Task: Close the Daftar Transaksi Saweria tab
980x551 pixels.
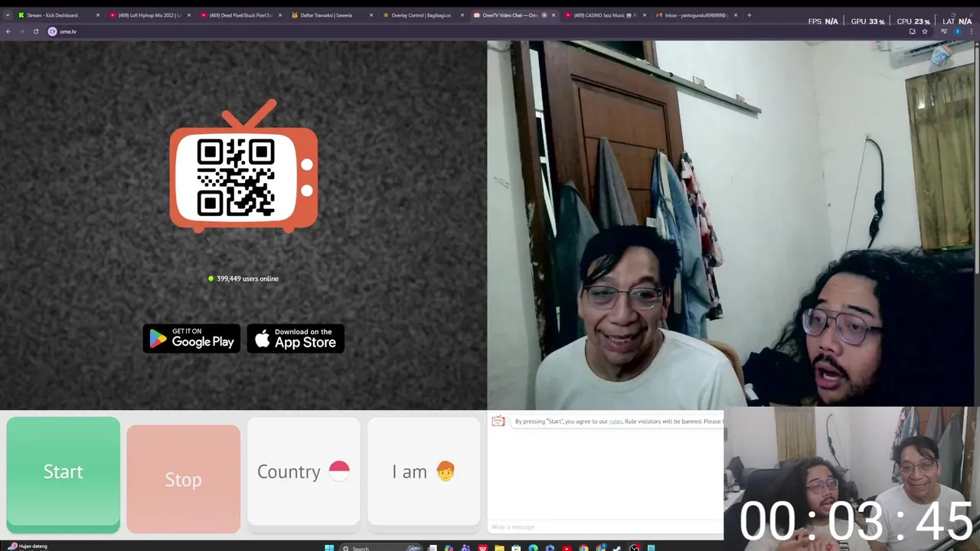Action: click(371, 15)
